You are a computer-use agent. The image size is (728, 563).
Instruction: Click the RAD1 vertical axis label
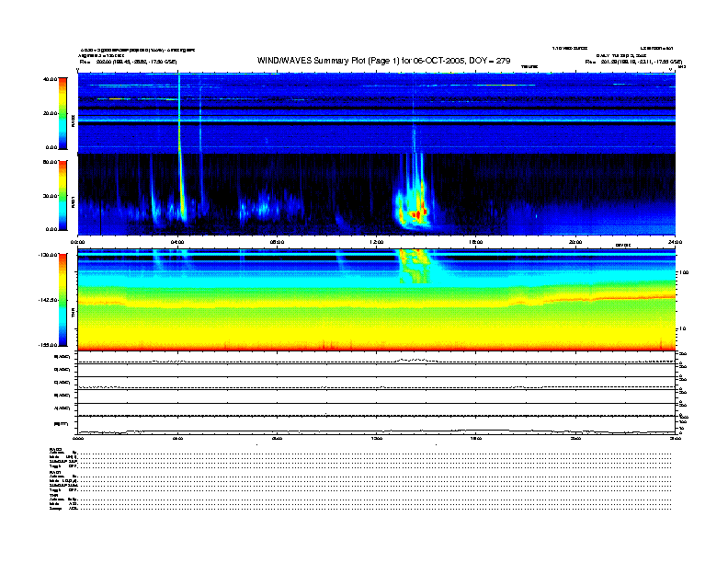pos(73,202)
